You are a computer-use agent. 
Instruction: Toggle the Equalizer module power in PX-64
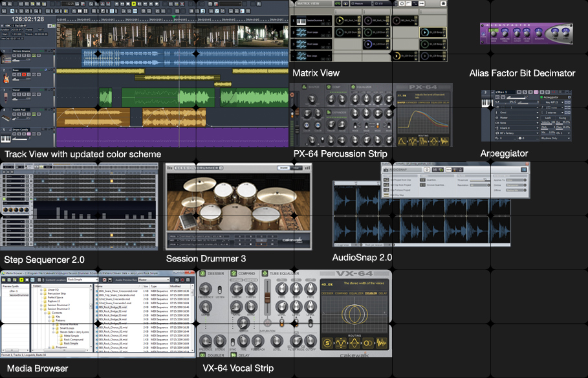tap(353, 87)
